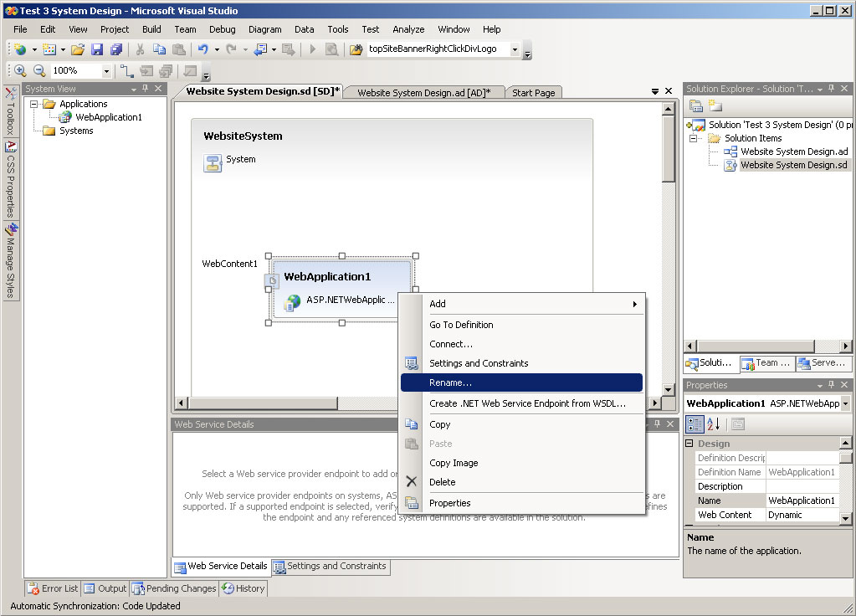The image size is (856, 616).
Task: Click the New Project toolbar icon
Action: point(21,49)
